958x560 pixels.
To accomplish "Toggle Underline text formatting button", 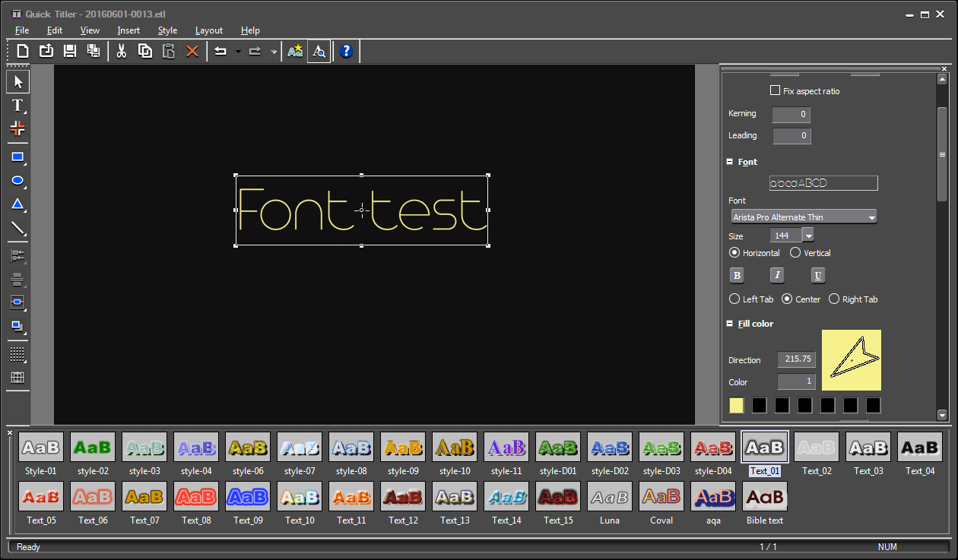I will [x=818, y=275].
